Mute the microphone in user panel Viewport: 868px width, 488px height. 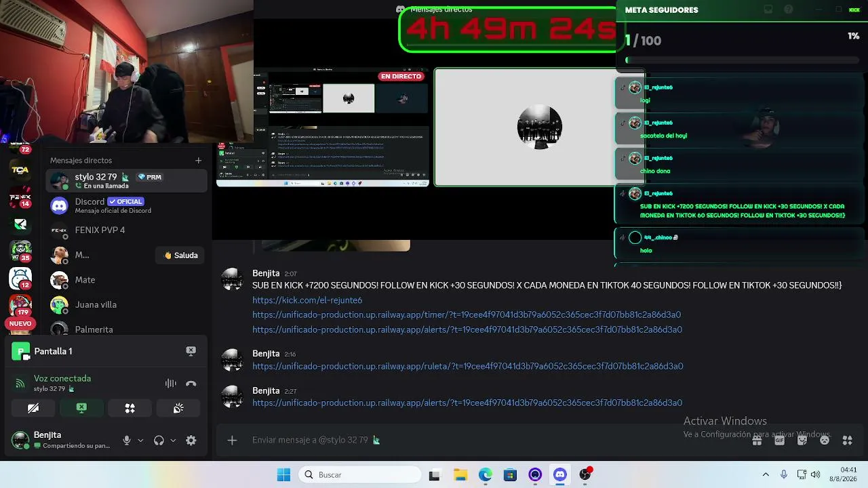click(x=126, y=441)
